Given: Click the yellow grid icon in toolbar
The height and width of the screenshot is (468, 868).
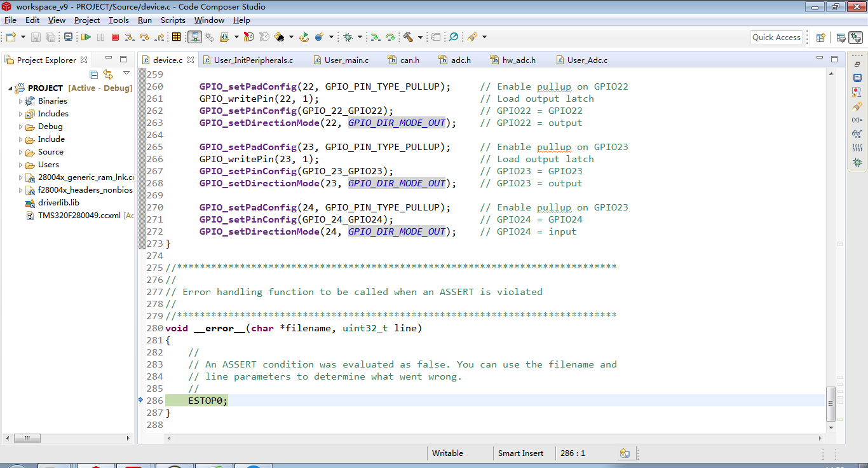Looking at the screenshot, I should 177,37.
